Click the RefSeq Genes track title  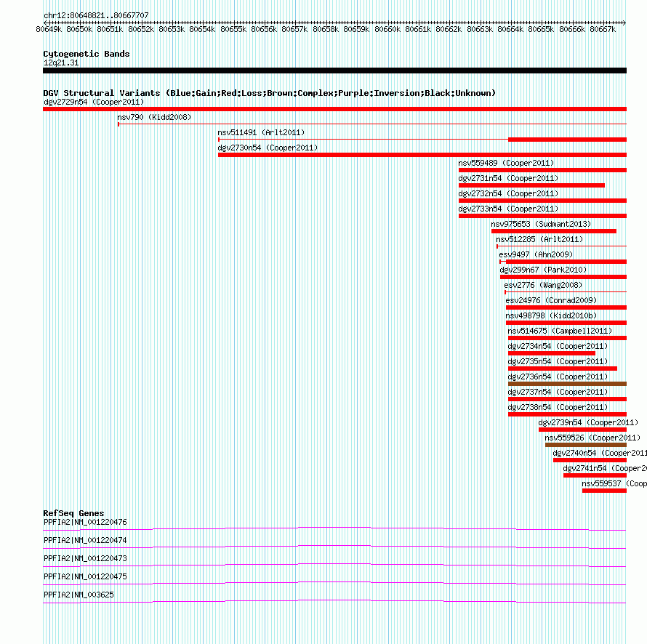pyautogui.click(x=73, y=513)
